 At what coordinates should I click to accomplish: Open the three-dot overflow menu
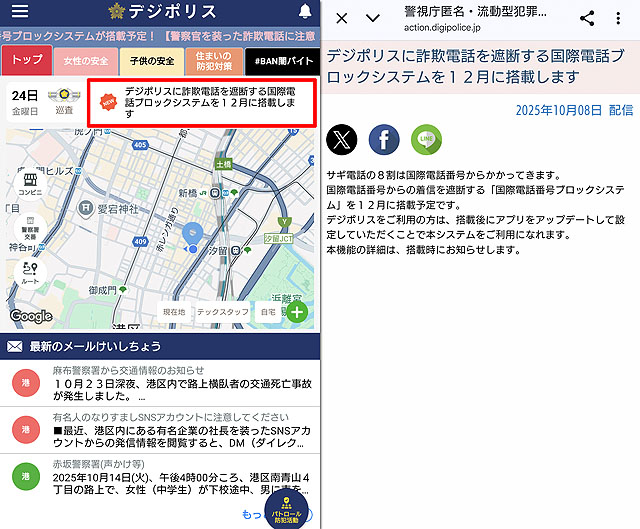(622, 18)
